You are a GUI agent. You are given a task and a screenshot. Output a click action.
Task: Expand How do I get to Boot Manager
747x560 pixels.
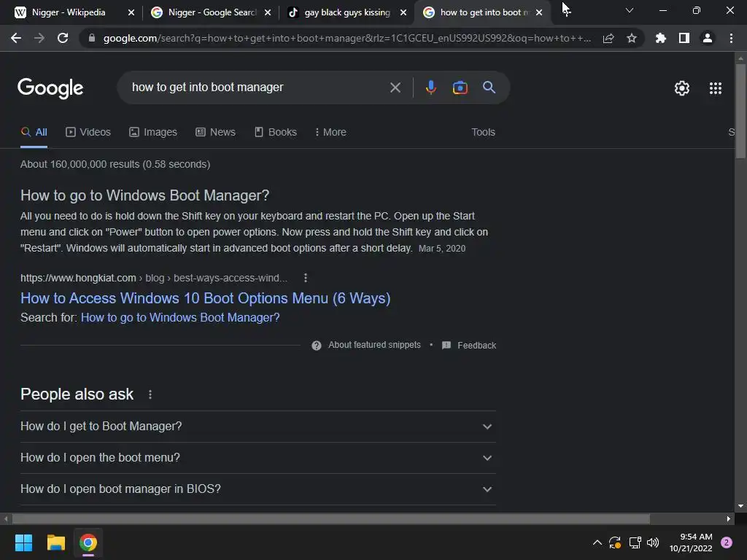click(258, 426)
